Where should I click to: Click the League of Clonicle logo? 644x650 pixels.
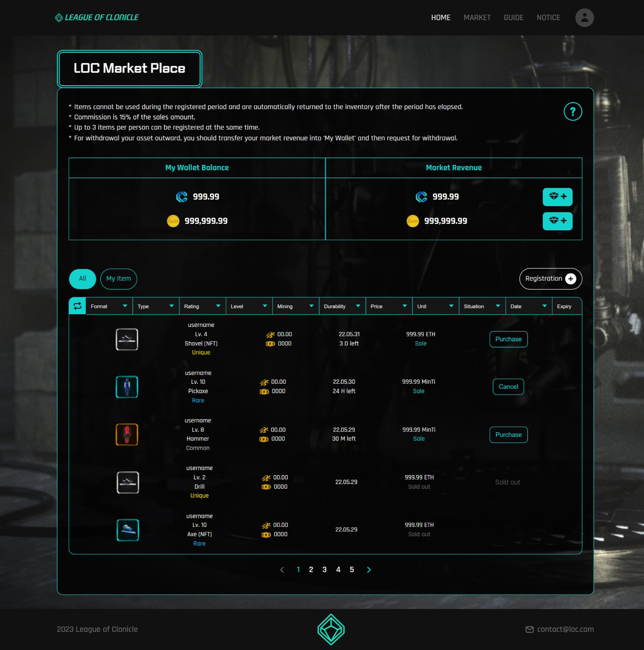pos(97,17)
